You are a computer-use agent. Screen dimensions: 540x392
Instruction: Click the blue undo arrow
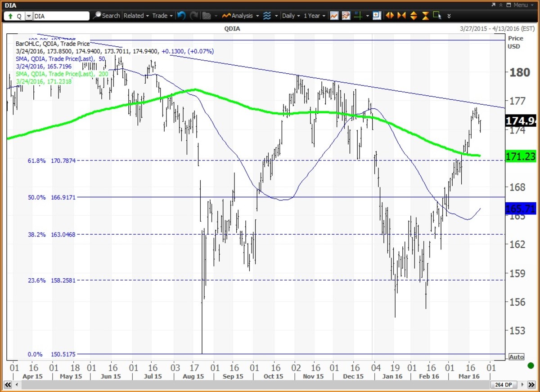(x=181, y=16)
